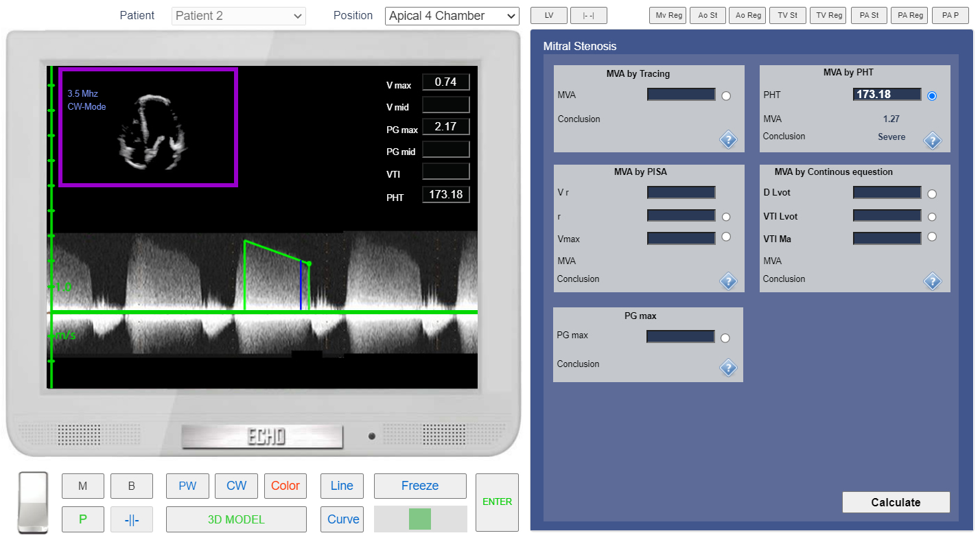Switch to B mode
This screenshot has height=542, width=980.
(132, 486)
